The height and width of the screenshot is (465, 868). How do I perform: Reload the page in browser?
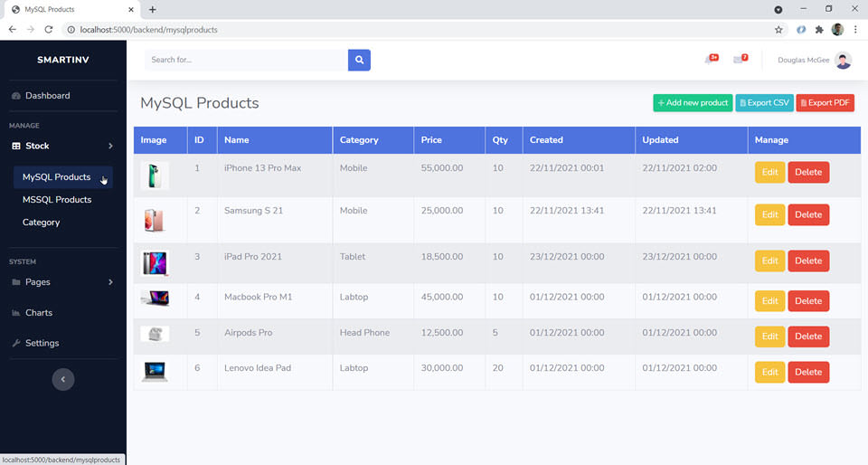(49, 29)
